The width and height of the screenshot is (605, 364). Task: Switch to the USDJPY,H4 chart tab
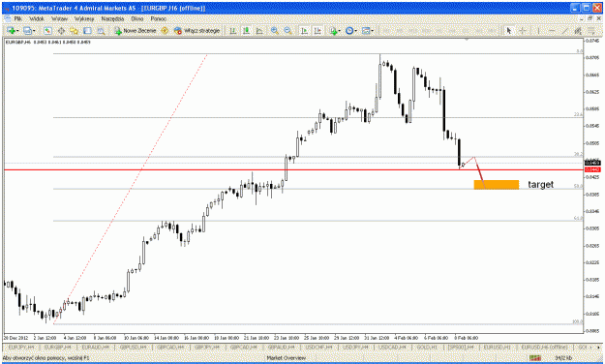[x=356, y=348]
